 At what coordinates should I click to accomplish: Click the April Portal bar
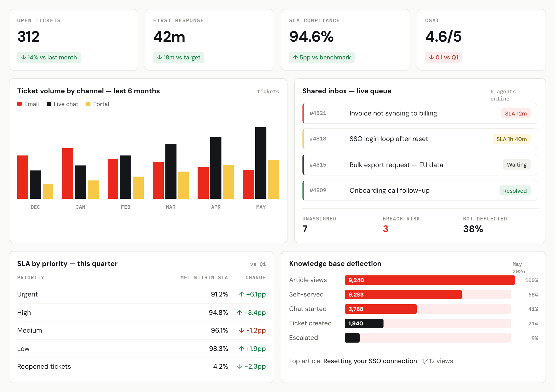pyautogui.click(x=229, y=182)
